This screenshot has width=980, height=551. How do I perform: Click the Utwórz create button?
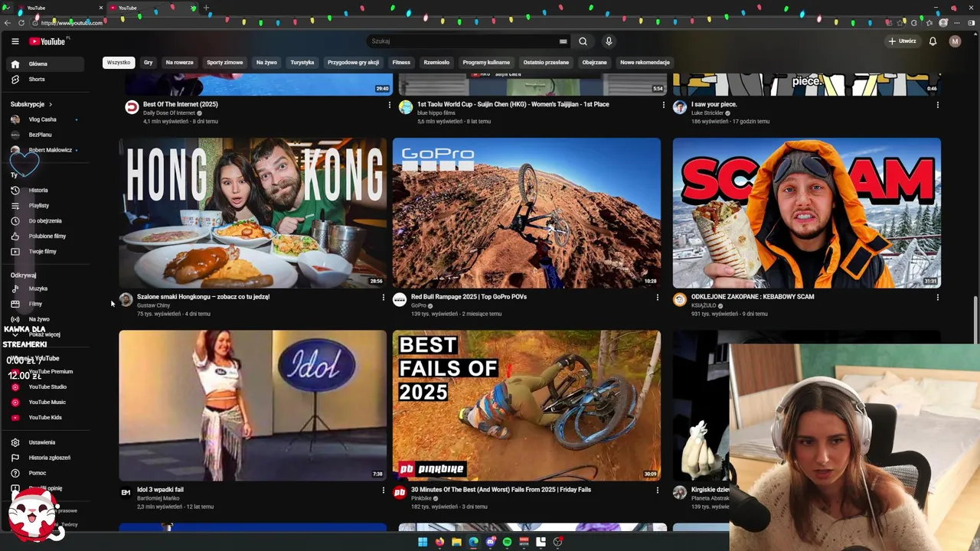point(903,41)
